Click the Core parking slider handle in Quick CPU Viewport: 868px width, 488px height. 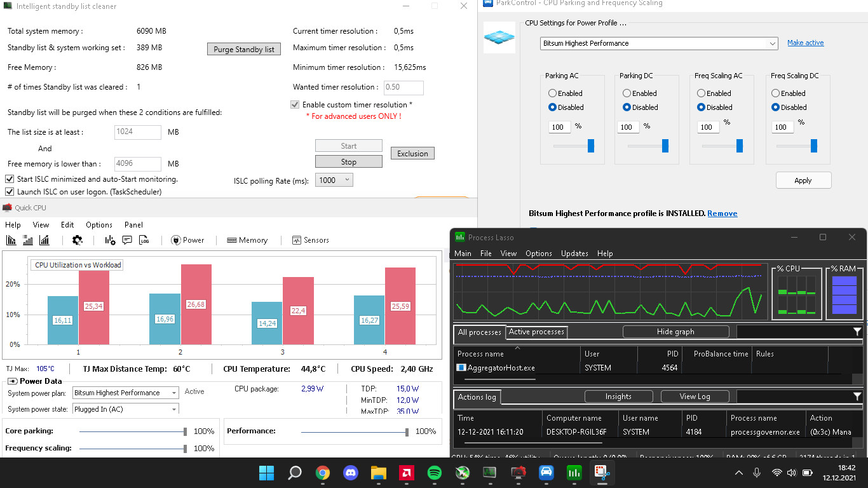coord(186,431)
